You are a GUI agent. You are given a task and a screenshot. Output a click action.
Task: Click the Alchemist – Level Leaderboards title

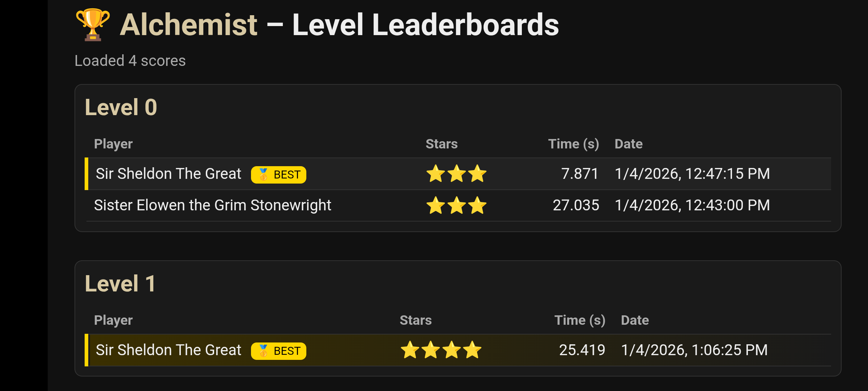click(339, 25)
